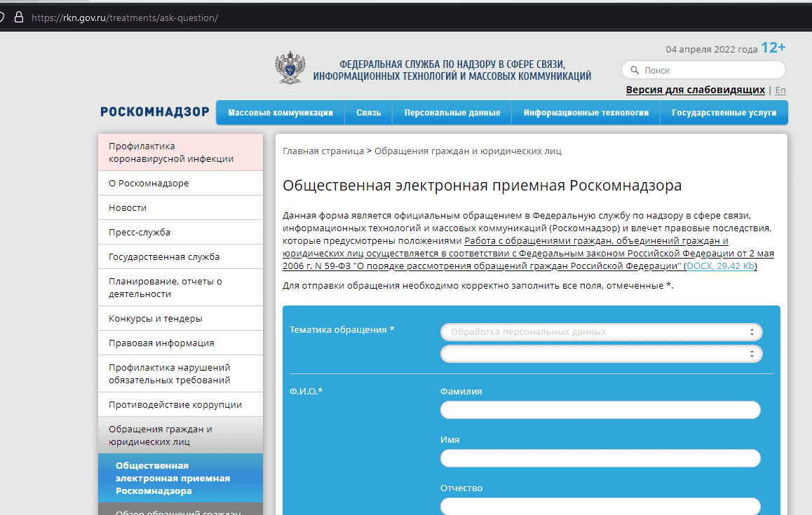Open the Персональные данные menu

tap(452, 112)
